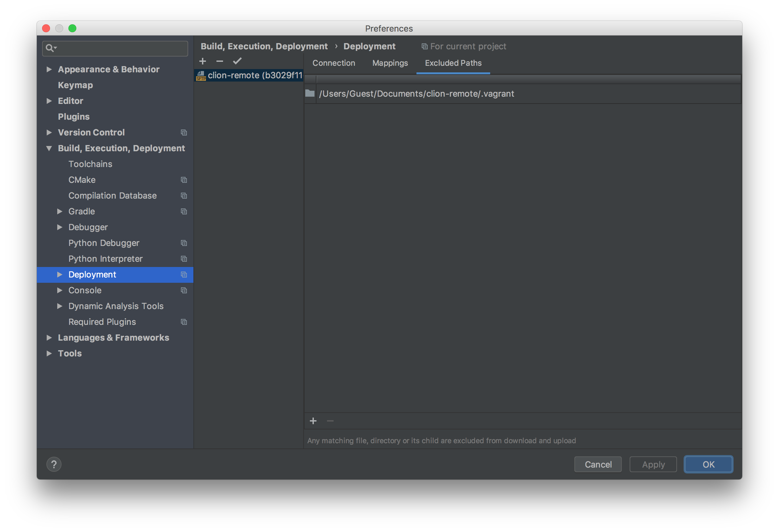The image size is (779, 532).
Task: Open the Mappings tab
Action: click(x=390, y=63)
